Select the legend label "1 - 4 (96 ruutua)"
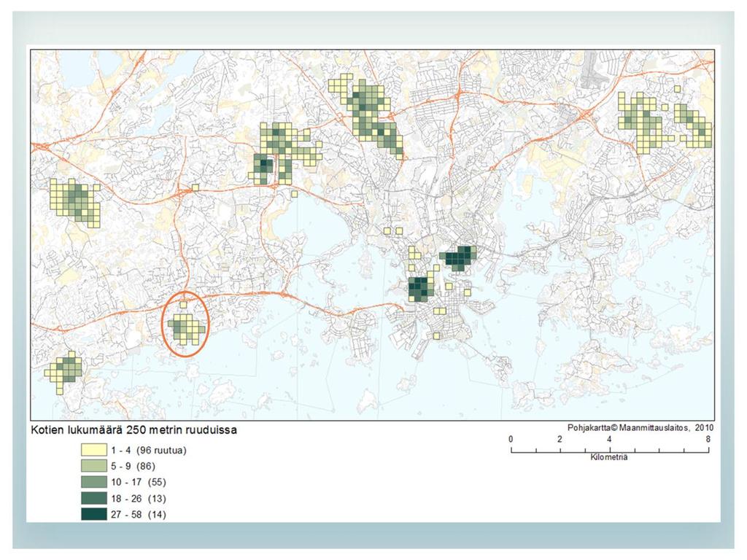 pos(149,450)
